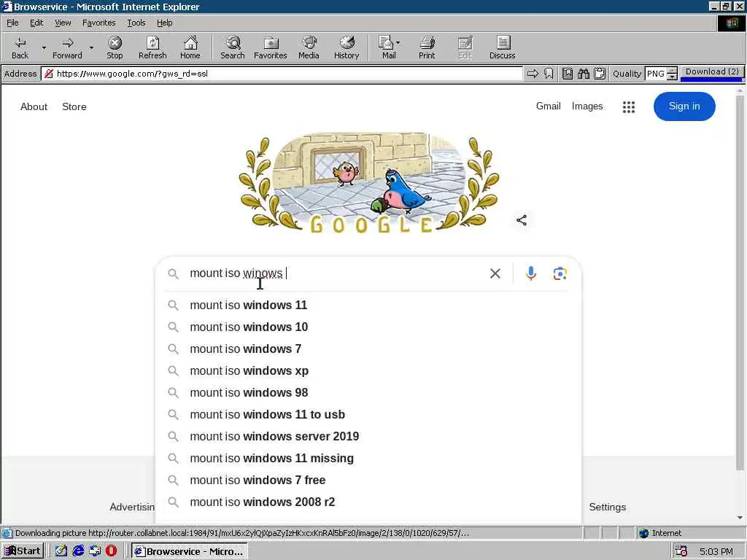Stop loading the page
The height and width of the screenshot is (560, 747).
point(115,47)
